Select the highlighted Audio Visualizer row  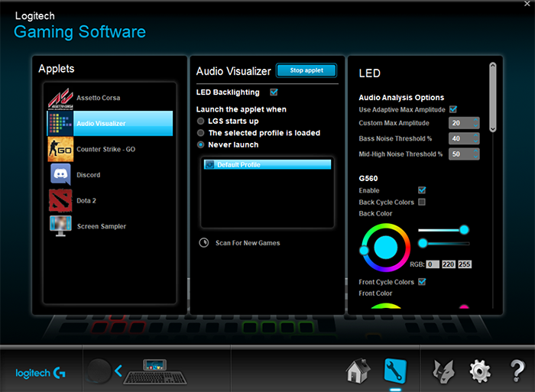pyautogui.click(x=110, y=124)
